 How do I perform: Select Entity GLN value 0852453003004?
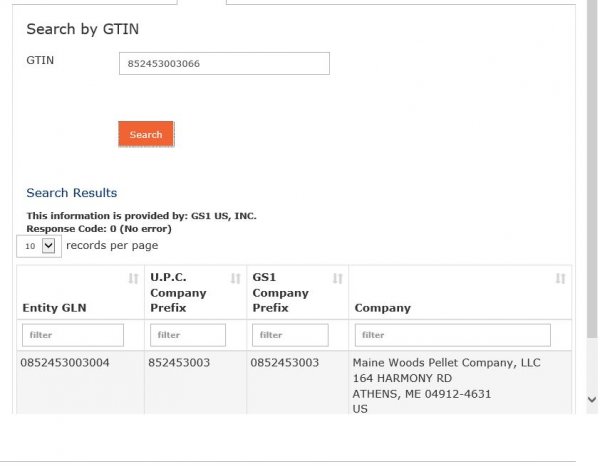65,362
